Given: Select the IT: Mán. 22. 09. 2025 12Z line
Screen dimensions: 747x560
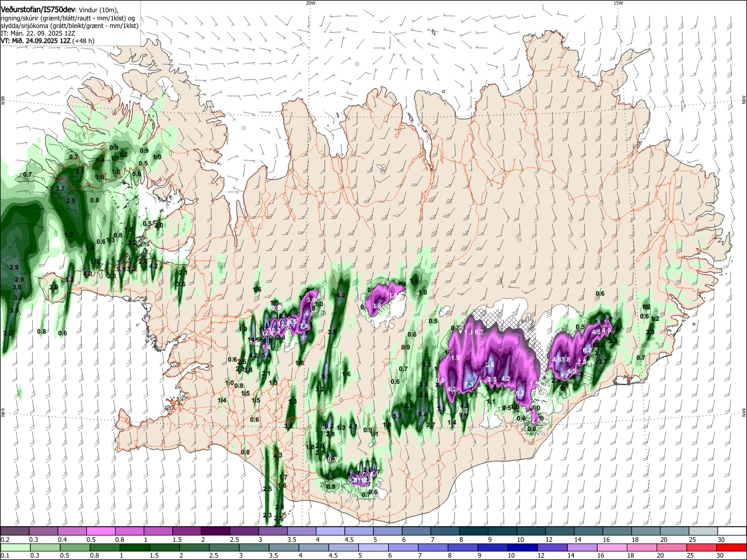Looking at the screenshot, I should pos(38,33).
